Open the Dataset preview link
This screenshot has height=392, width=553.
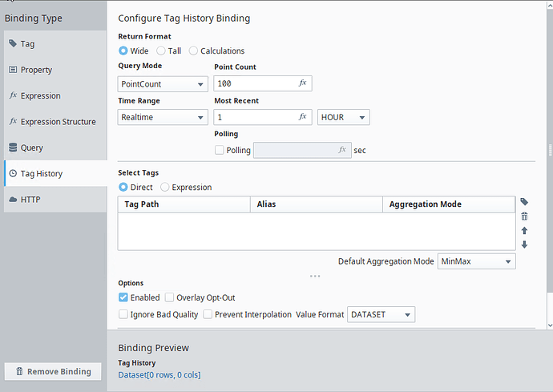coord(159,374)
